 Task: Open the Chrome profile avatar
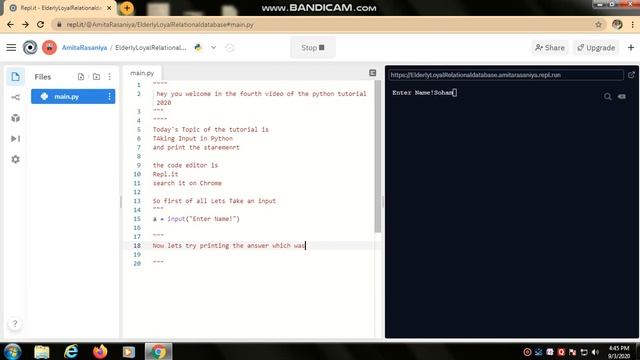tap(617, 24)
